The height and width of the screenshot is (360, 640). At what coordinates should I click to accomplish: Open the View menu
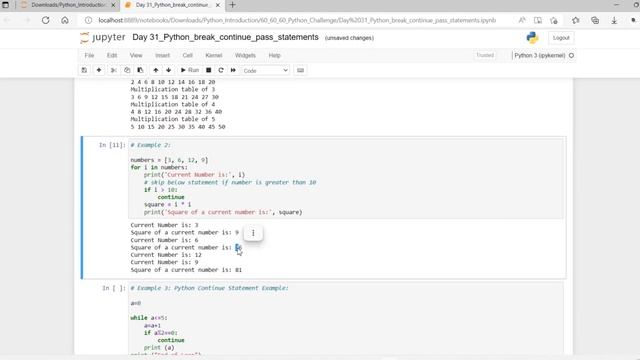[136, 55]
